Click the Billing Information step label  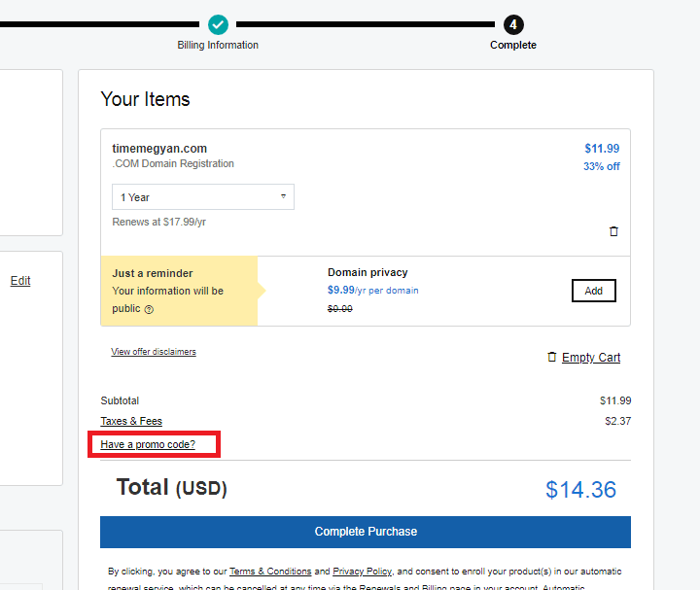click(x=218, y=45)
